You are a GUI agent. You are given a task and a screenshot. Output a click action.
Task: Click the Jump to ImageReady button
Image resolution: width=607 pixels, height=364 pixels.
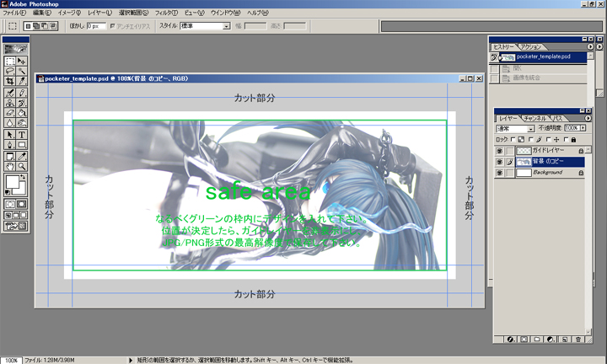click(15, 227)
